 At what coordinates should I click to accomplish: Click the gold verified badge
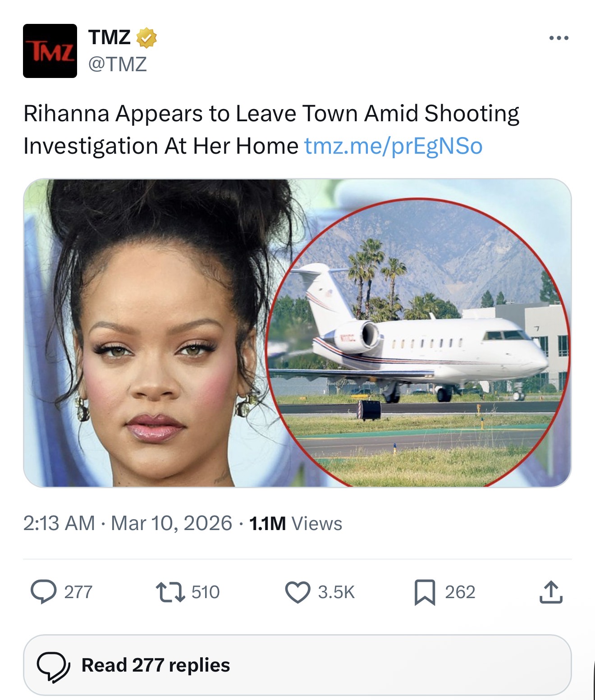146,38
